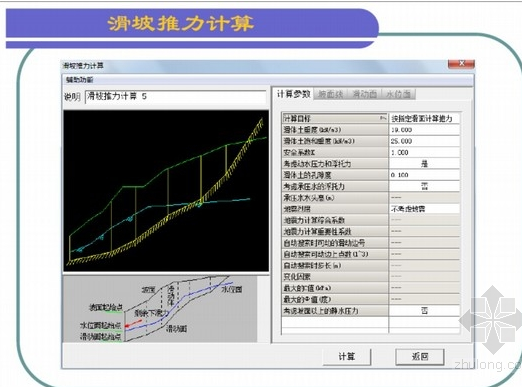Switch to the 滑动面 tab

coord(364,94)
